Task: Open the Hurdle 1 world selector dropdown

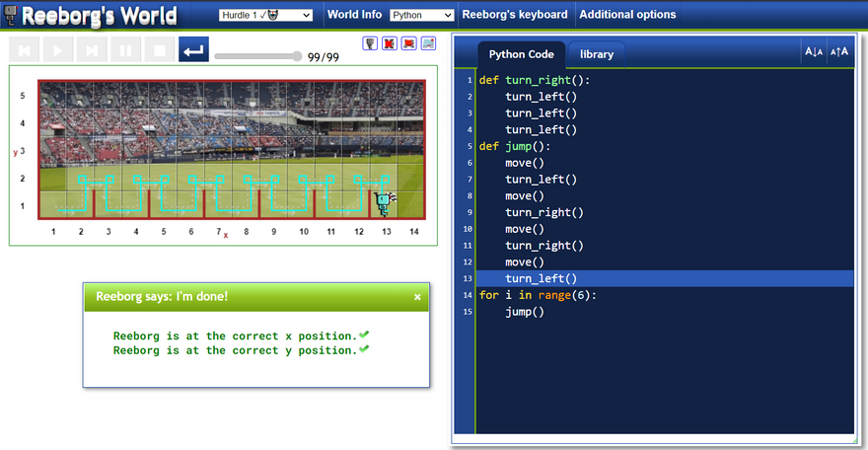Action: (x=265, y=15)
